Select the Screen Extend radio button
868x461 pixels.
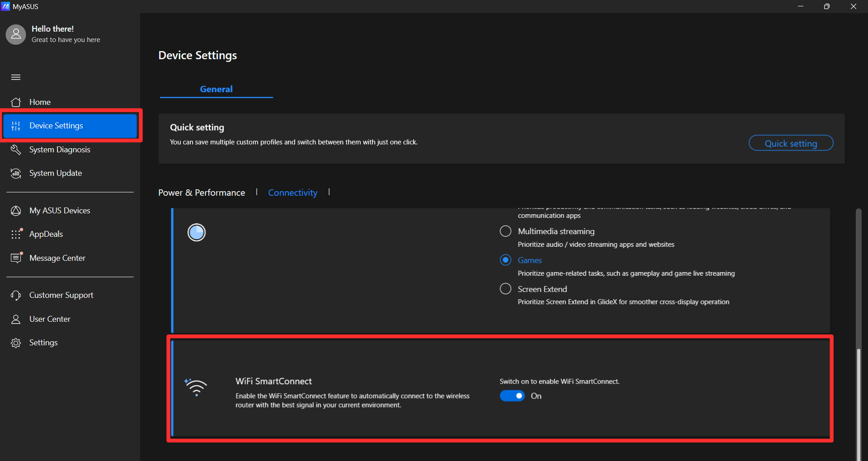click(505, 289)
